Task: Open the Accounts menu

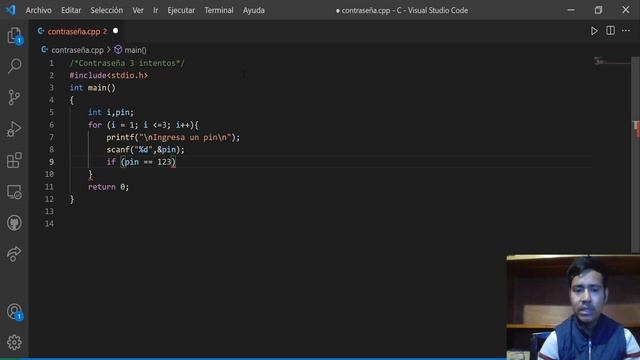Action: (x=14, y=312)
